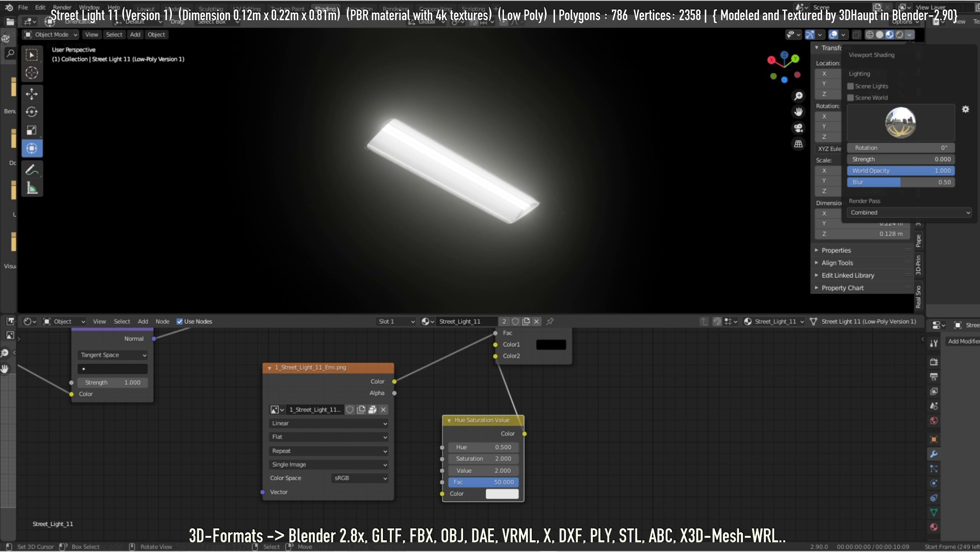980x552 pixels.
Task: Open Object Mode dropdown
Action: (x=51, y=35)
